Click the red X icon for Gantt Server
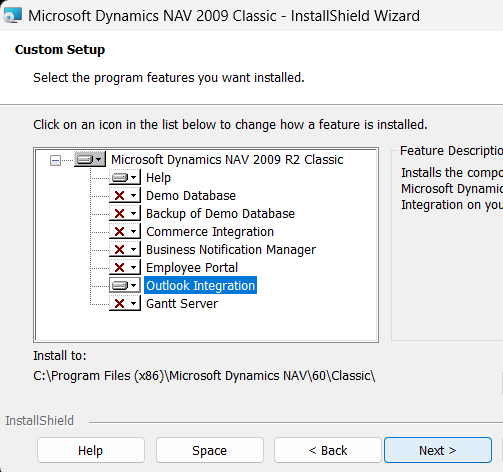Image resolution: width=503 pixels, height=472 pixels. [125, 304]
